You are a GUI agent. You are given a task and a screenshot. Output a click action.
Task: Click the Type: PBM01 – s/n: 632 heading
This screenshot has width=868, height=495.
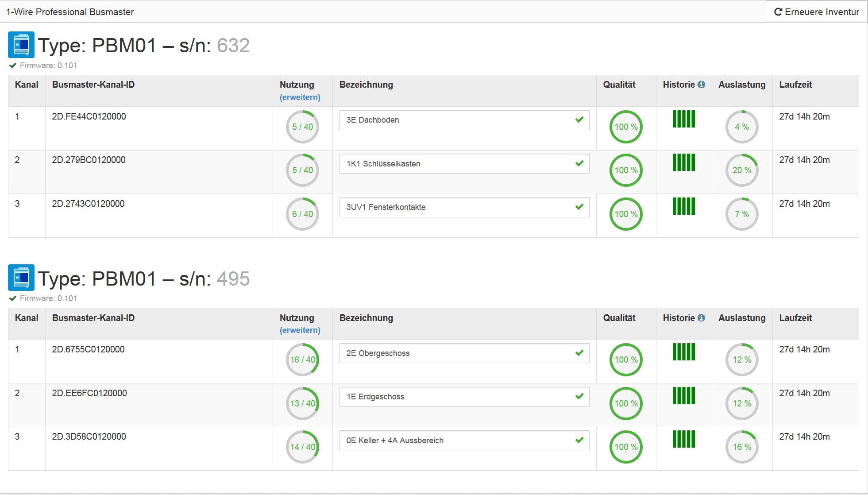(x=144, y=46)
